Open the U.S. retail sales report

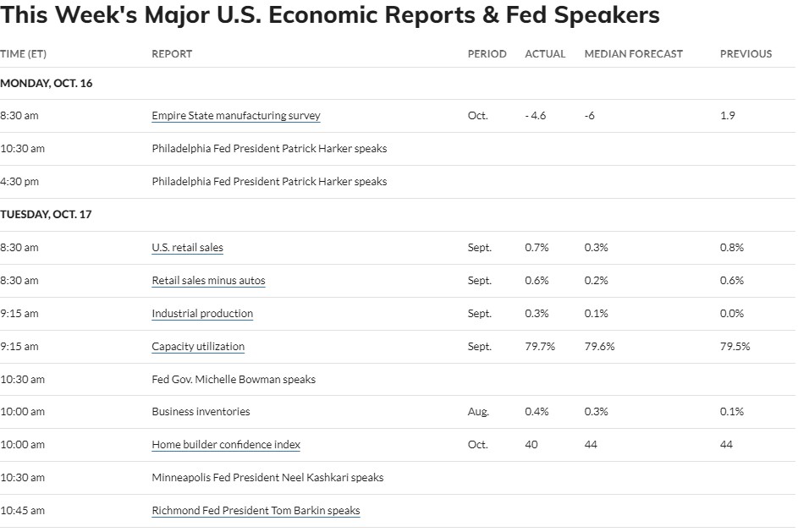(187, 248)
